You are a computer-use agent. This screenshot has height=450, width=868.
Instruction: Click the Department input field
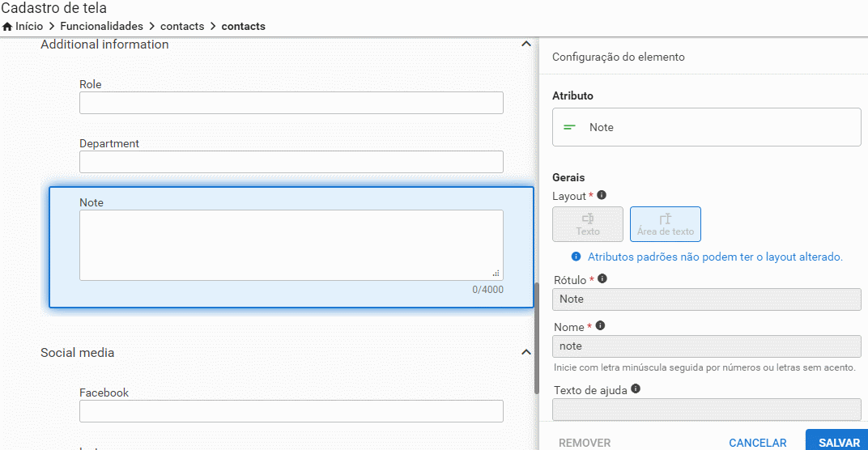click(291, 162)
